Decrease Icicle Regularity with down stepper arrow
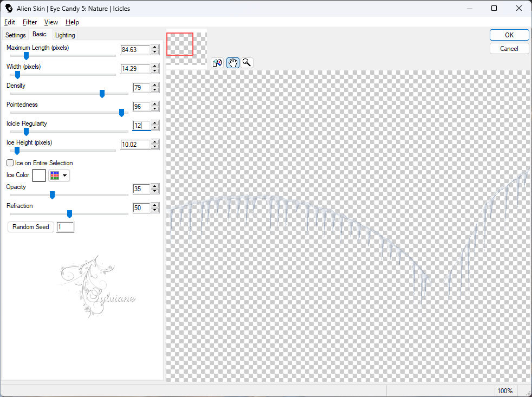The width and height of the screenshot is (532, 397). coord(155,128)
